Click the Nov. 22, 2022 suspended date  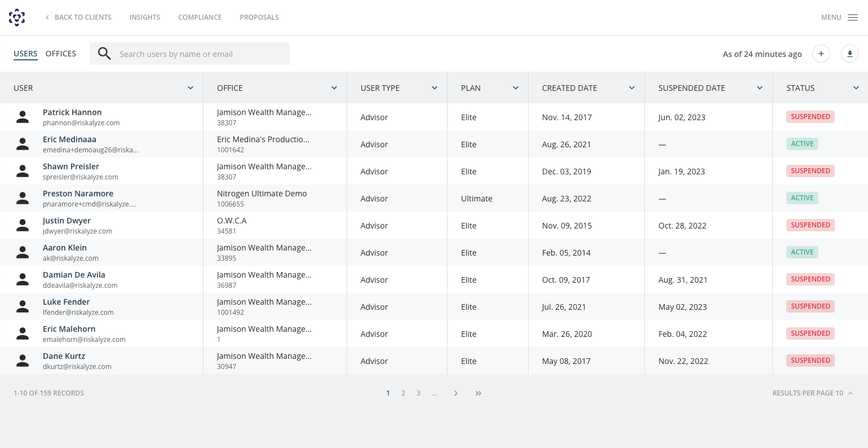[683, 361]
